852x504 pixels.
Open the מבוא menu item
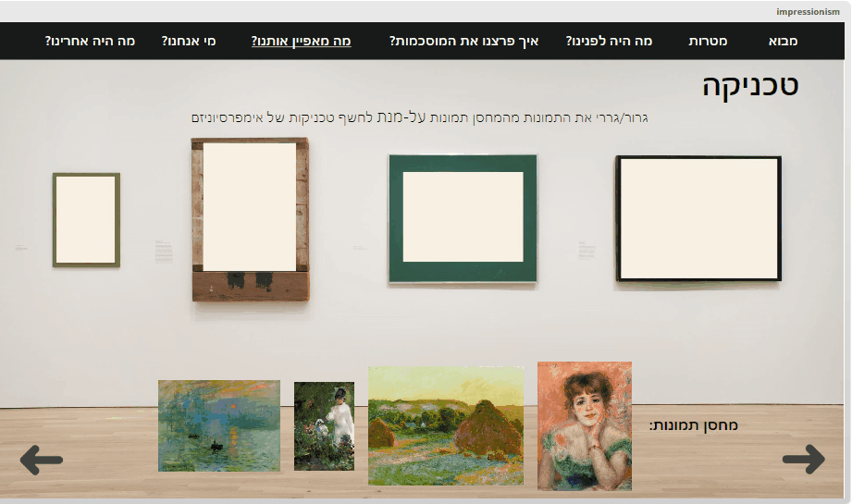point(783,41)
